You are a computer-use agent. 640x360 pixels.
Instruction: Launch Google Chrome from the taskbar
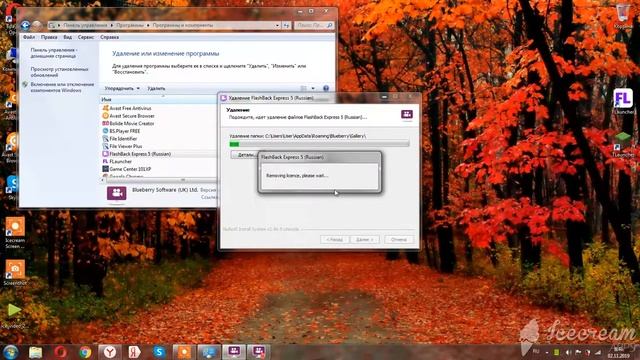tap(85, 352)
